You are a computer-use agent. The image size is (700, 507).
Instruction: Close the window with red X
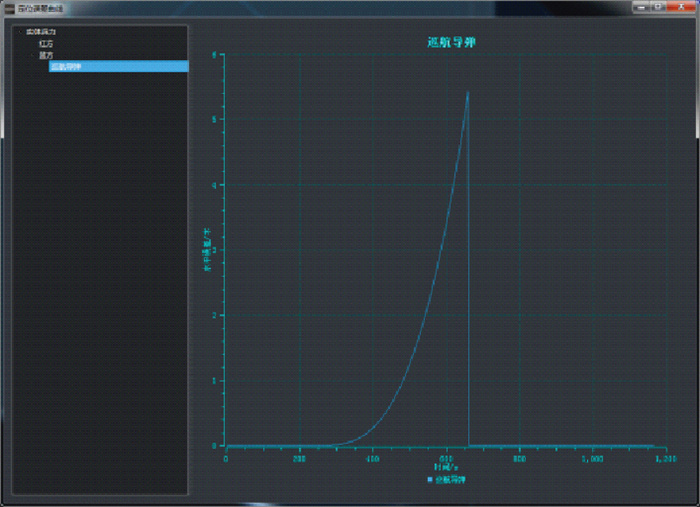tap(680, 6)
